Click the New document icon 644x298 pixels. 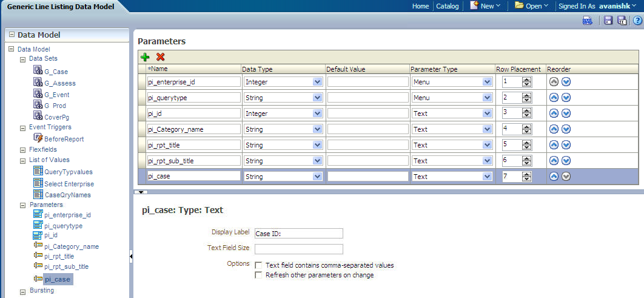(474, 5)
